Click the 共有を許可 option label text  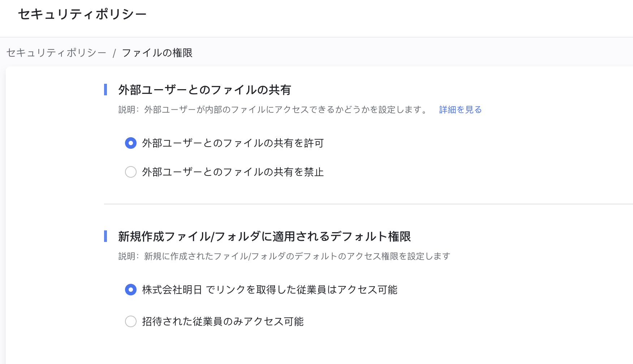click(233, 143)
